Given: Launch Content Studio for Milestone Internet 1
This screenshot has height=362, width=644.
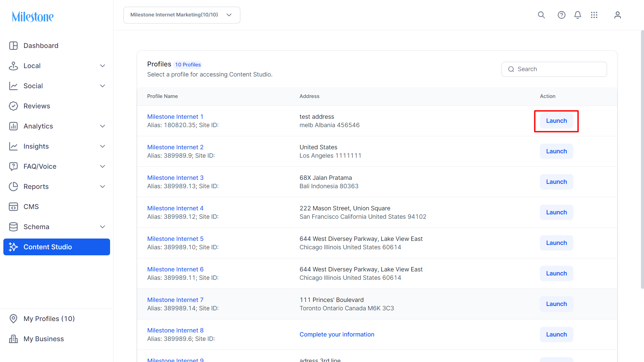Looking at the screenshot, I should (x=556, y=121).
